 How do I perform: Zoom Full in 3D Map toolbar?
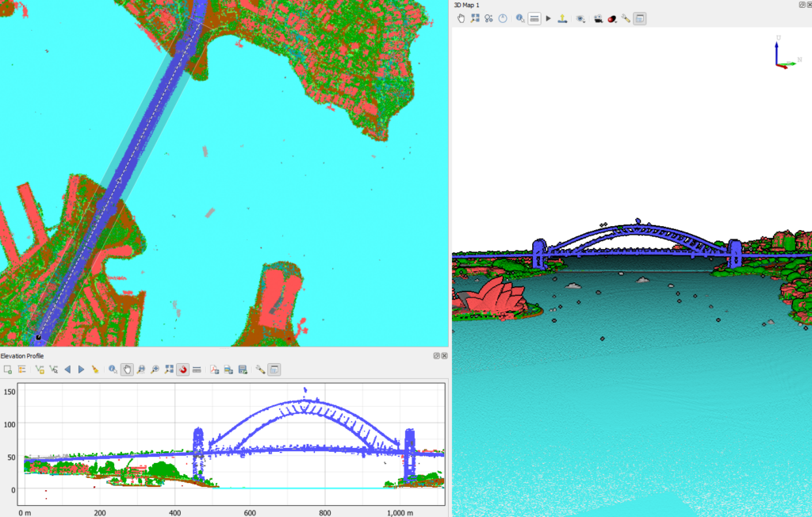[475, 19]
